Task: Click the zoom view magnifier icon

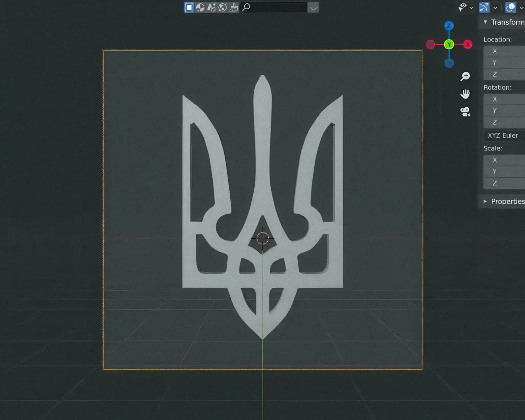Action: click(x=465, y=76)
